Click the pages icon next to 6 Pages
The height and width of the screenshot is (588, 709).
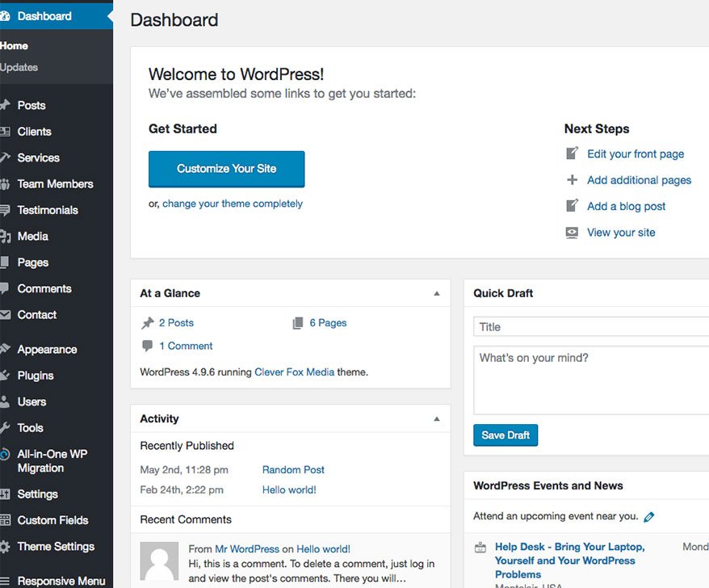click(x=297, y=323)
